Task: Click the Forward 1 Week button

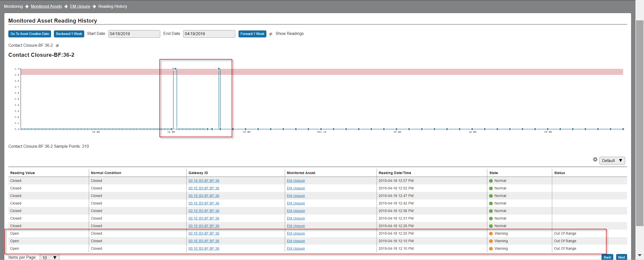Action: click(x=252, y=34)
